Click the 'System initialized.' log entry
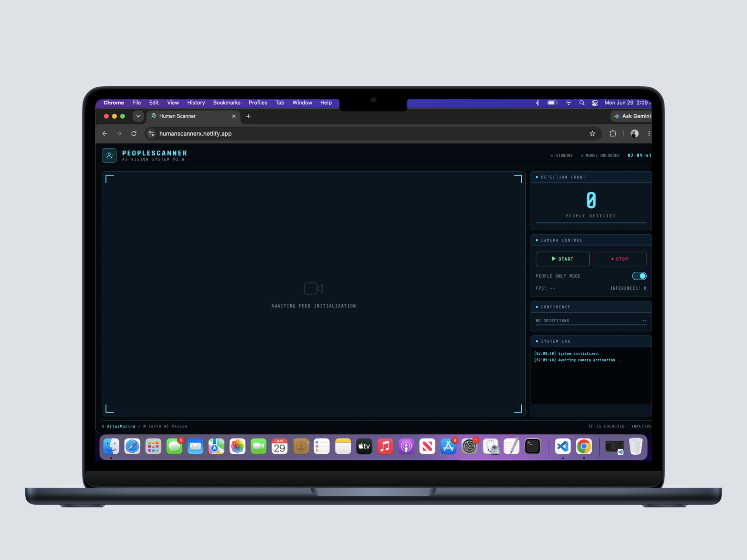The width and height of the screenshot is (747, 560). coord(566,354)
